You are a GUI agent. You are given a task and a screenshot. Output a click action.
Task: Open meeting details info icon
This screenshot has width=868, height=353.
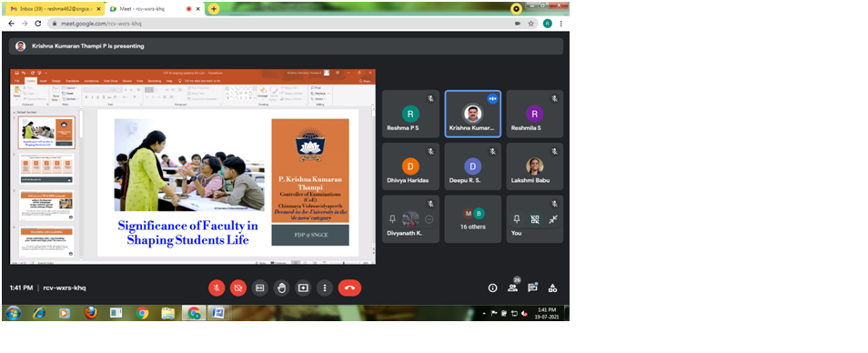(492, 287)
